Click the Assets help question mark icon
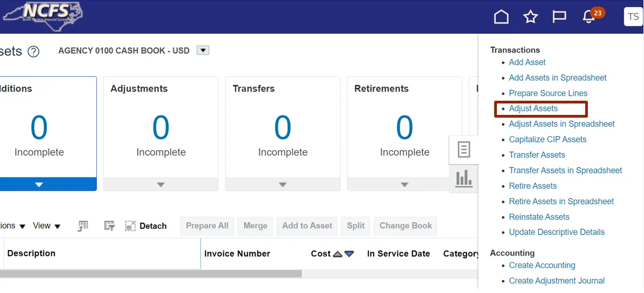Screen dimensions: 644x293 tap(34, 52)
